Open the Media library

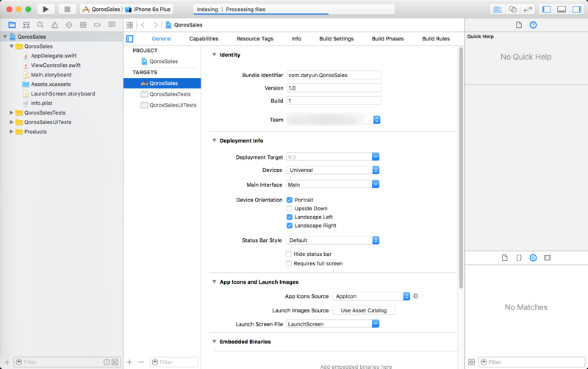(x=548, y=257)
